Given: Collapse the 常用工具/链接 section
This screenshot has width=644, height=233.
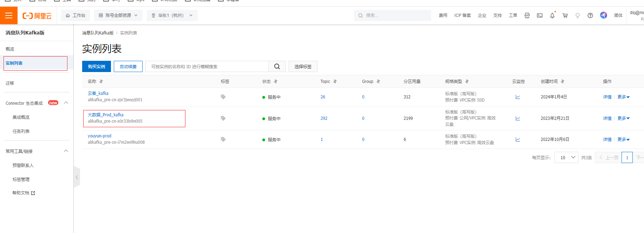Looking at the screenshot, I should click(66, 151).
